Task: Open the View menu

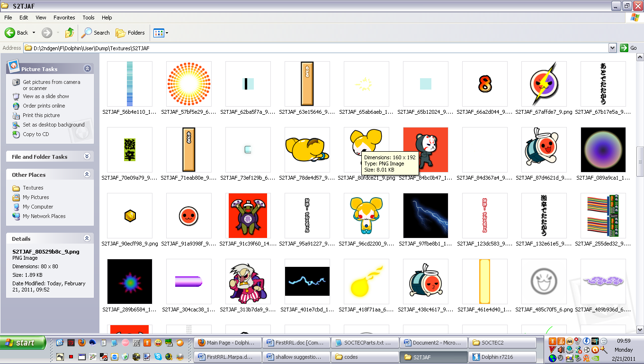Action: (41, 18)
